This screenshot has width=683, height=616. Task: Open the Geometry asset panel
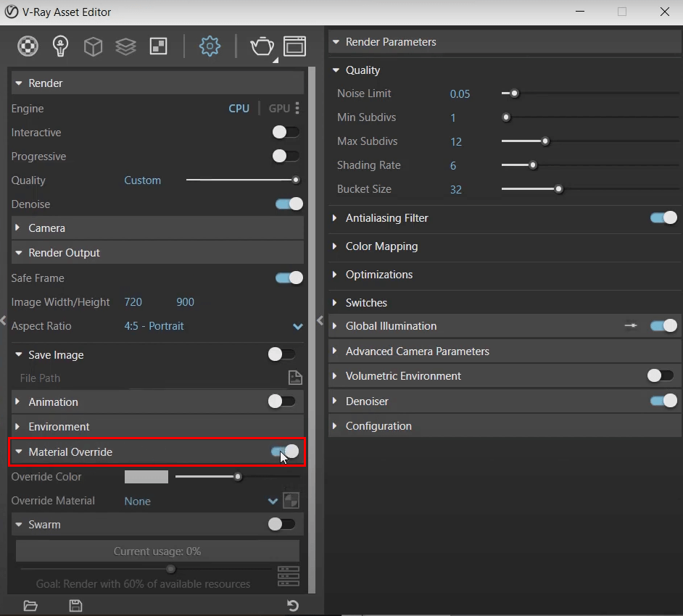coord(93,46)
